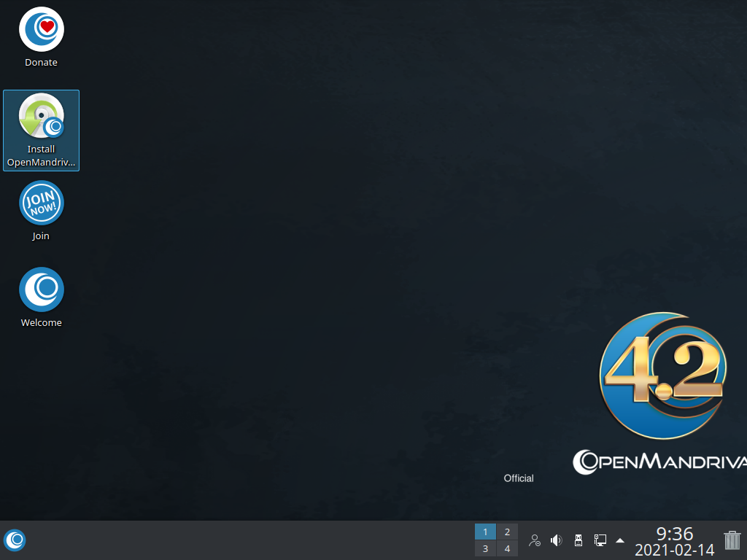Click the Install OpenMandriv... label text

point(41,156)
